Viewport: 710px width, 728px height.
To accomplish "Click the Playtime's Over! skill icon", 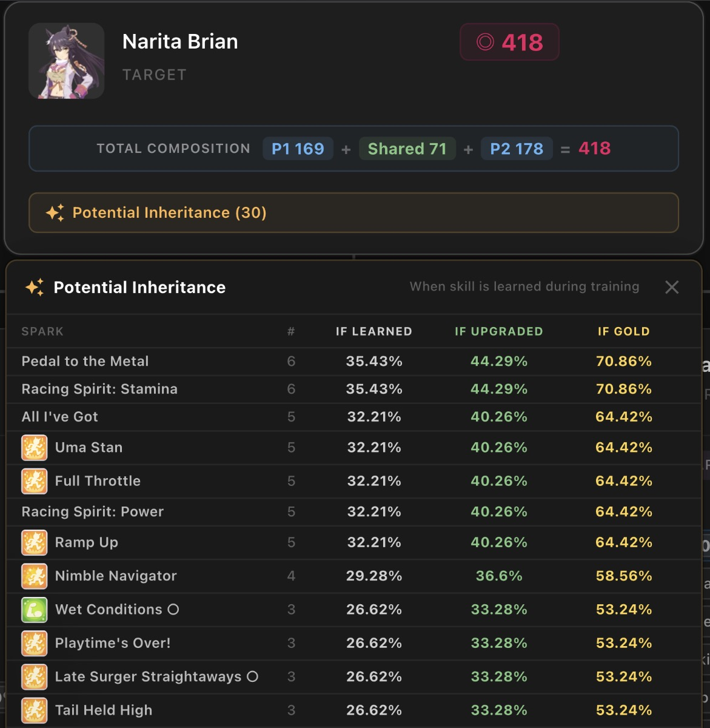I will tap(35, 643).
